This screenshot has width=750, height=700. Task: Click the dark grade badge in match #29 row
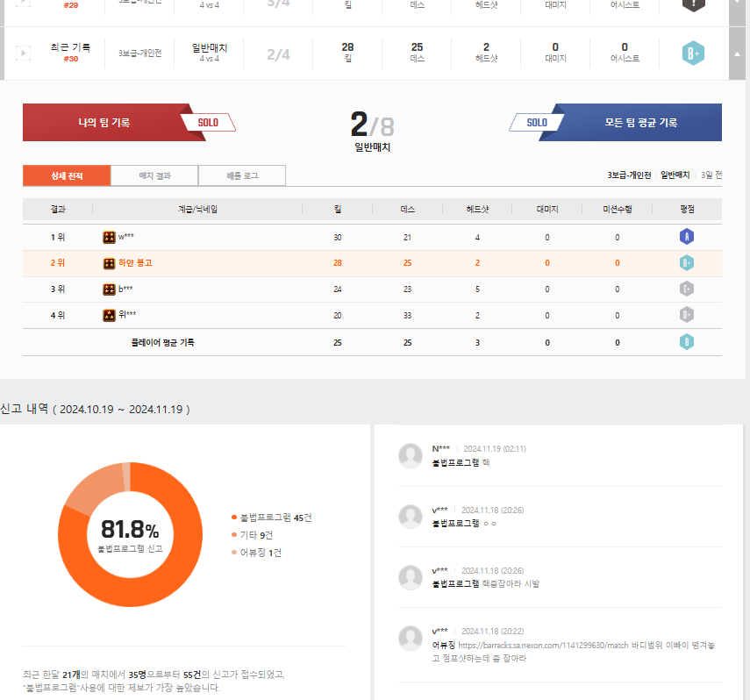tap(693, 4)
